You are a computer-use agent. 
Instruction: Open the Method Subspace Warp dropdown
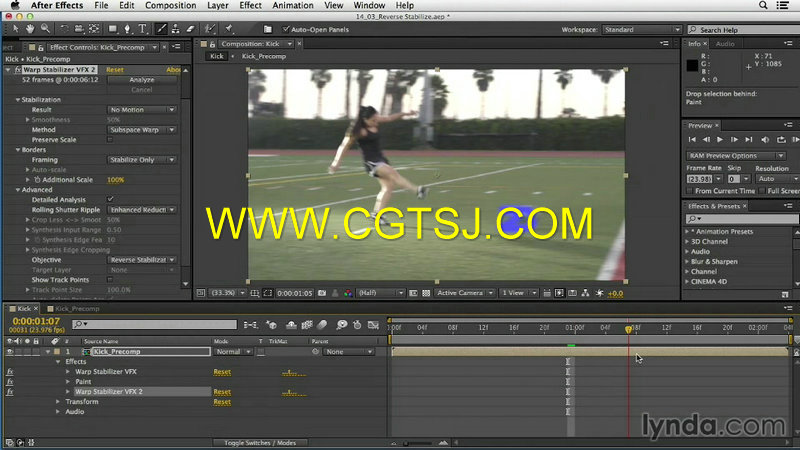click(142, 130)
